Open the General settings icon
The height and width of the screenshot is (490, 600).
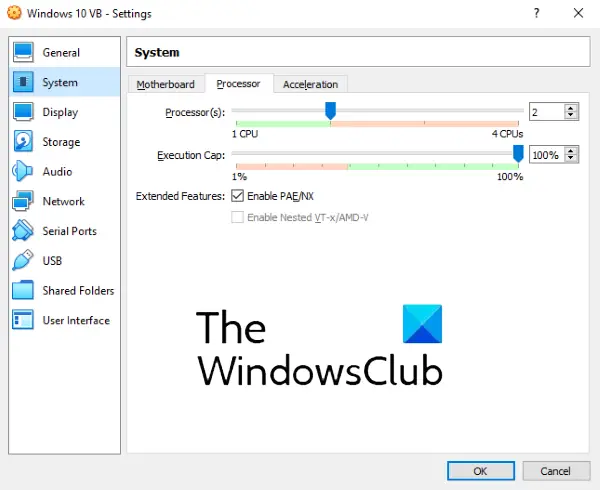[23, 52]
